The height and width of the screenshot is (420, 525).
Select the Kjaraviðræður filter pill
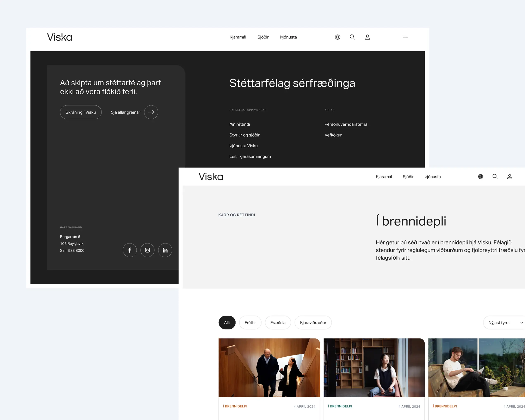313,322
